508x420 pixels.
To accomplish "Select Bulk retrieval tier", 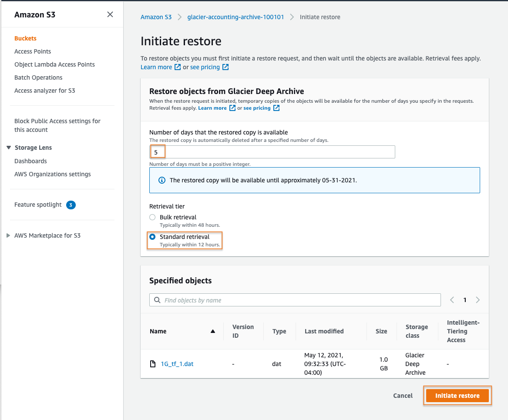I will coord(152,217).
